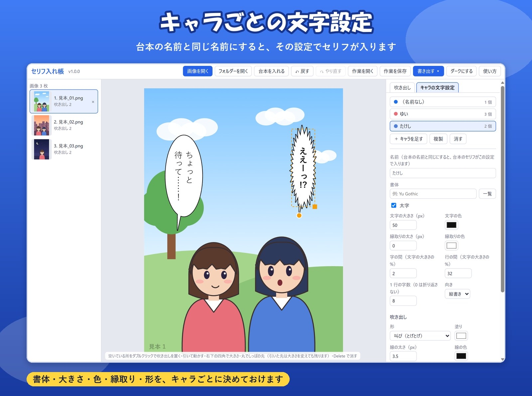Select the 見本_02.png image
The width and height of the screenshot is (532, 396).
[x=64, y=125]
